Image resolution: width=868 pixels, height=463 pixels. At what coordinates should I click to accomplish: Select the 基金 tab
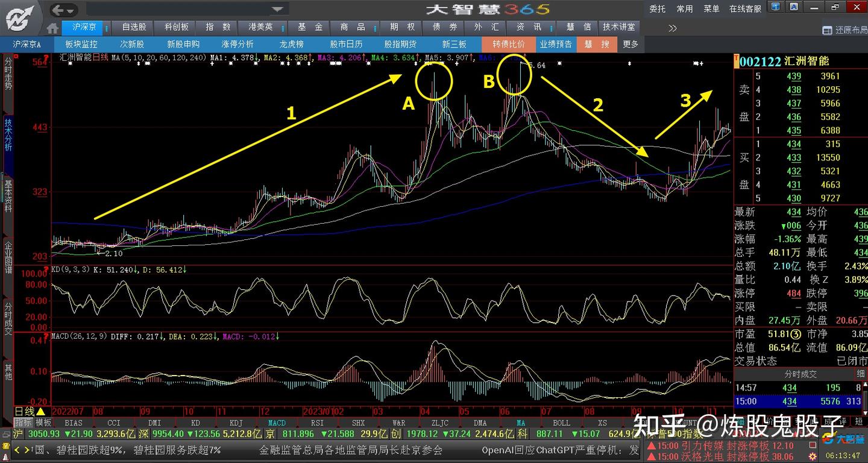[310, 27]
